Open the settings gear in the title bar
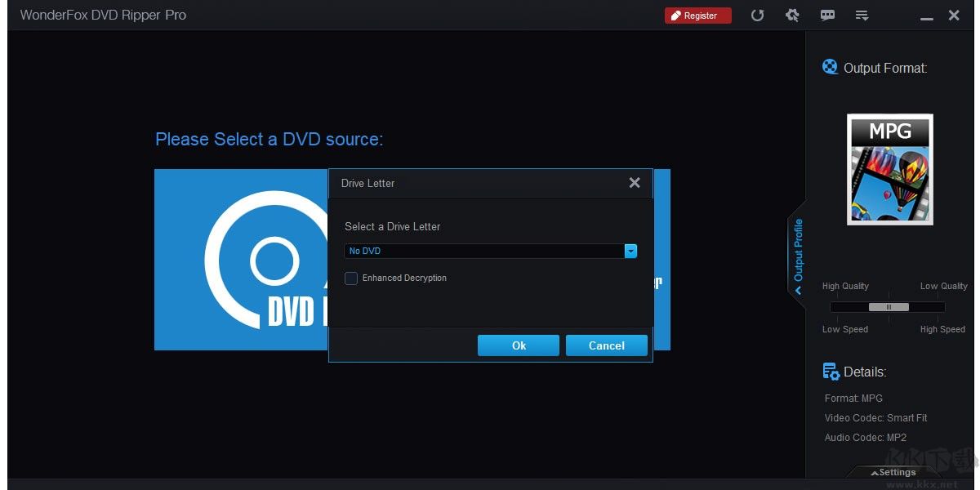Image resolution: width=980 pixels, height=490 pixels. point(792,15)
